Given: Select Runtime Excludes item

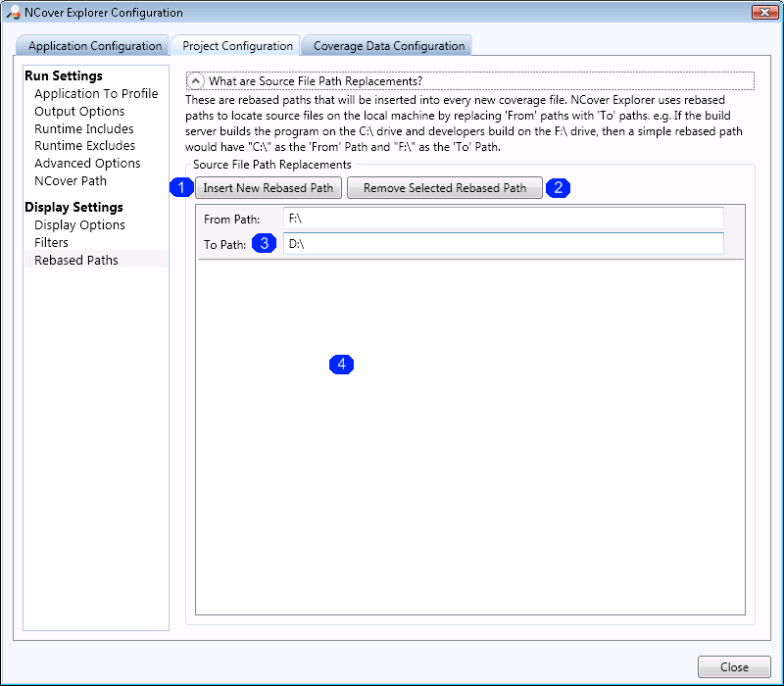Looking at the screenshot, I should [84, 145].
